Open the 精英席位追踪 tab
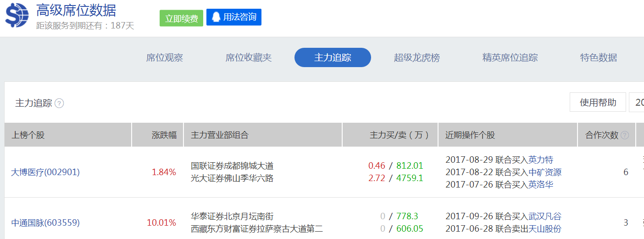 (510, 58)
